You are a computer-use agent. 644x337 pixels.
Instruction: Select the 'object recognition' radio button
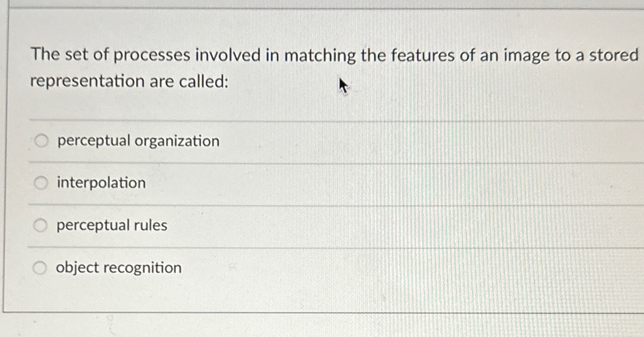pyautogui.click(x=41, y=268)
